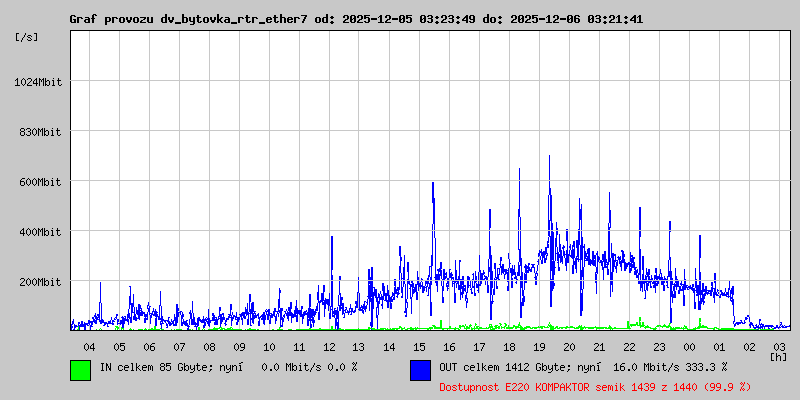Click the tallest blue traffic peak after 19h
This screenshot has height=400, width=800.
point(549,158)
